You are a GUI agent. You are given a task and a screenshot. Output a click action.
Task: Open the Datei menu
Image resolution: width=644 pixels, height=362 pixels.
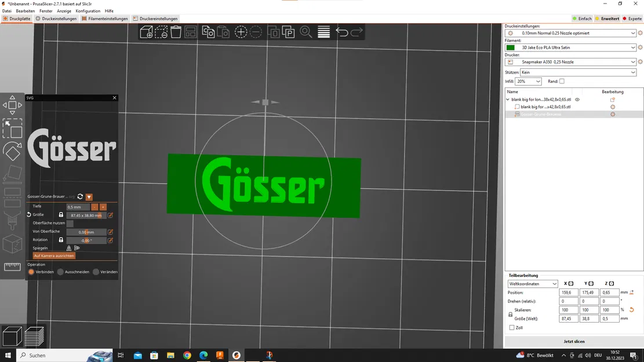click(x=7, y=11)
